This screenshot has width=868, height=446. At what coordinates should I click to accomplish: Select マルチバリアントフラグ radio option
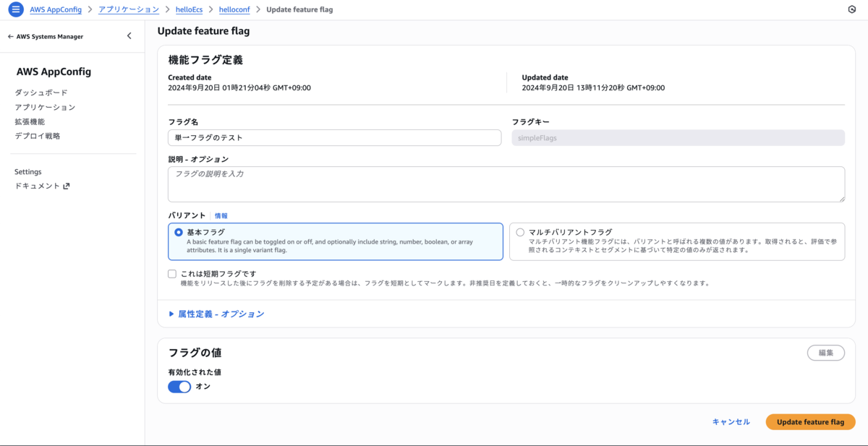point(520,232)
